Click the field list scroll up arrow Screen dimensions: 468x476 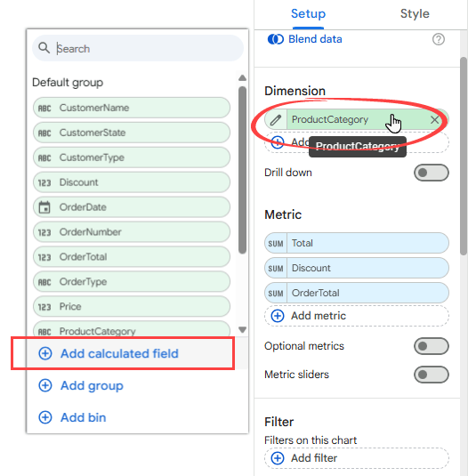[x=242, y=78]
